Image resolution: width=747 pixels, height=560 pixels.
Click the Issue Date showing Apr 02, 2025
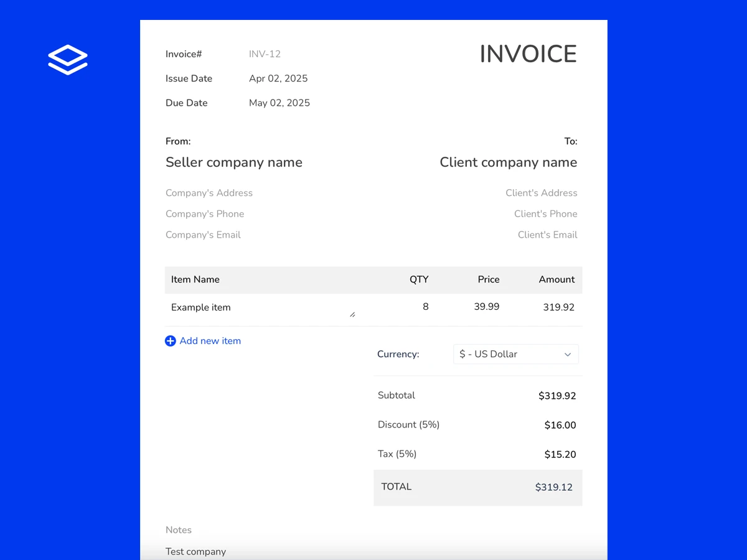click(279, 78)
